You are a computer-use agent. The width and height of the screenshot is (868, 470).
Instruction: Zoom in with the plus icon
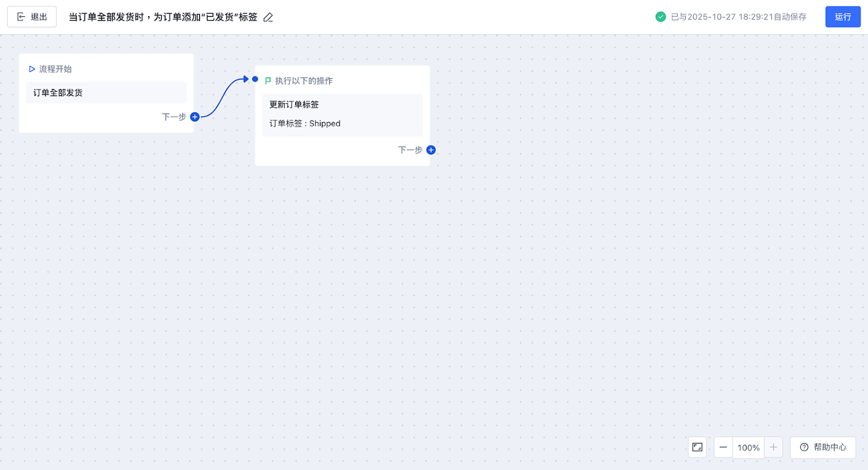pos(774,447)
